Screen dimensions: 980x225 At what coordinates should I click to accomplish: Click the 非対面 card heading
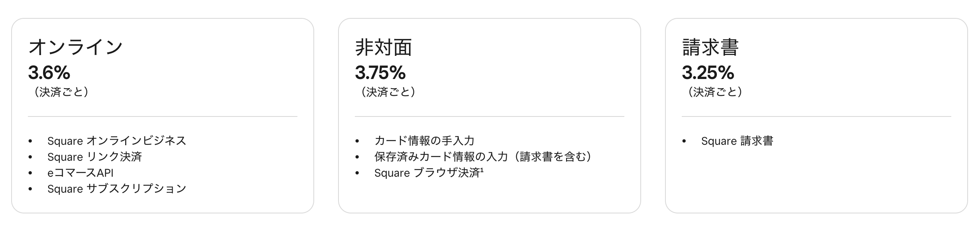384,47
